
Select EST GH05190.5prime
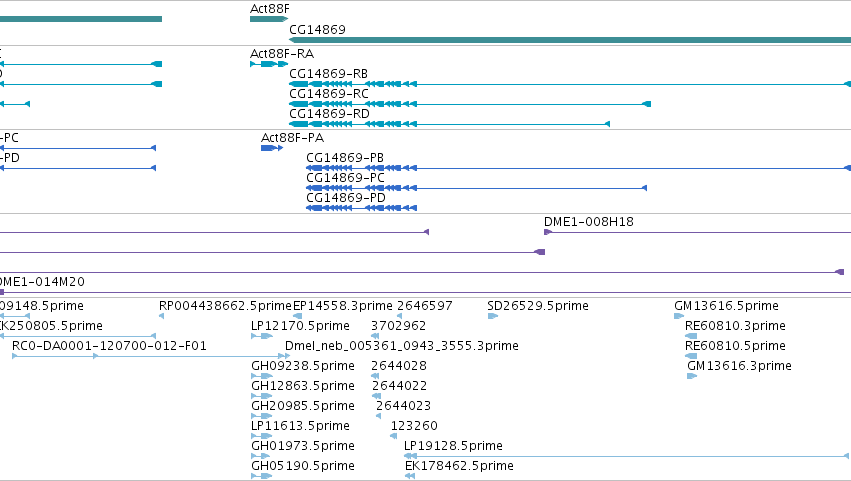pos(303,467)
